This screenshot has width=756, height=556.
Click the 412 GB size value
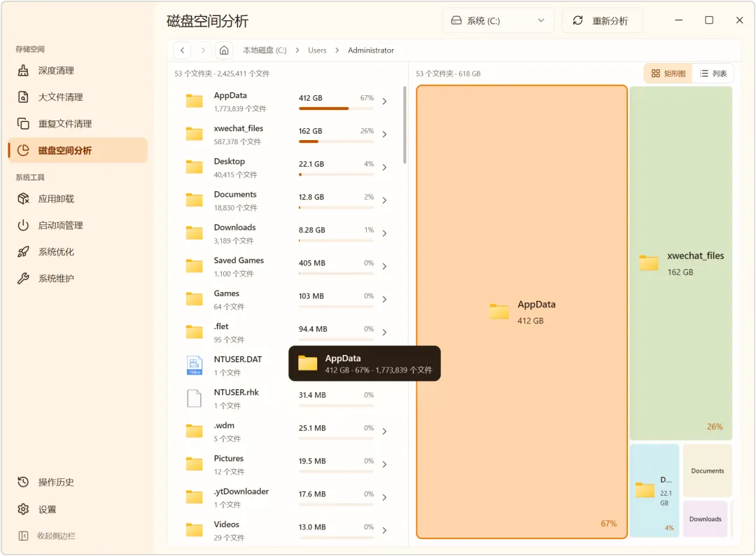click(311, 98)
